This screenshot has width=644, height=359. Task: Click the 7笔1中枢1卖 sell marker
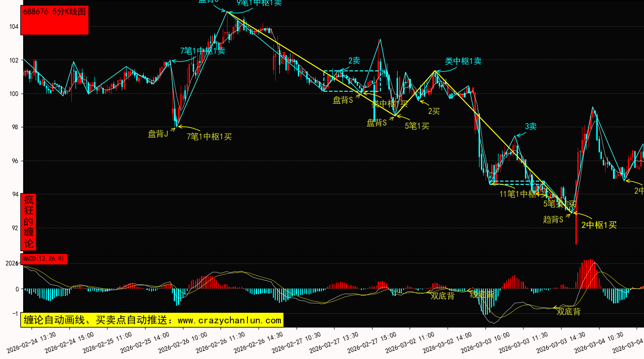[x=202, y=51]
